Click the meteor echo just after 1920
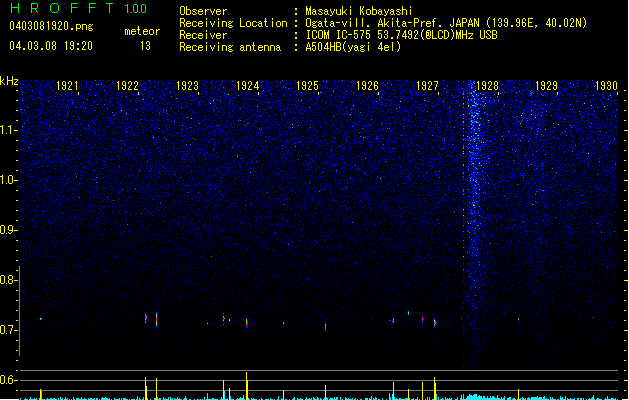Image resolution: width=629 pixels, height=400 pixels. [41, 319]
